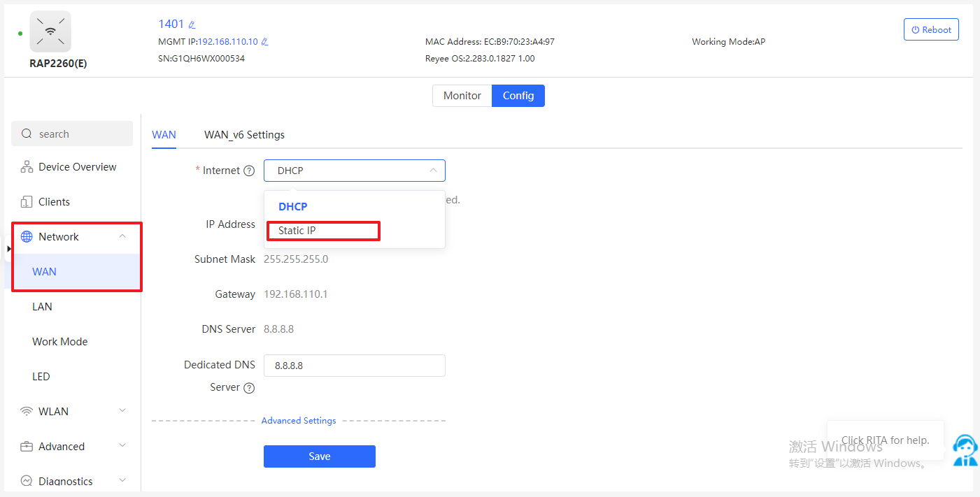Click the blue Save button

click(x=319, y=456)
